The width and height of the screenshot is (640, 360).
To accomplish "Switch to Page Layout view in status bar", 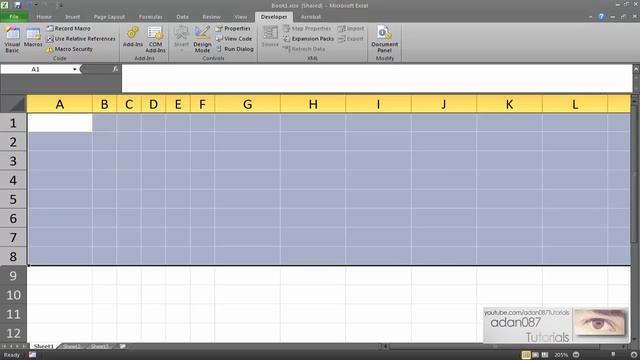I will click(x=536, y=355).
